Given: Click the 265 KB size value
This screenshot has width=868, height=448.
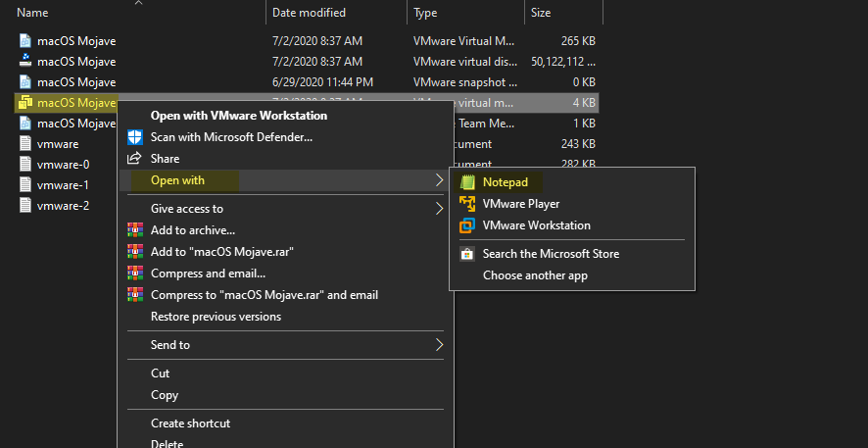Looking at the screenshot, I should [578, 41].
